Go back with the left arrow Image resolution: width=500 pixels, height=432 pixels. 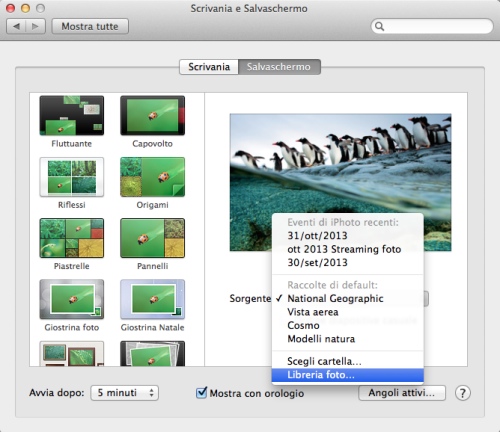[16, 26]
